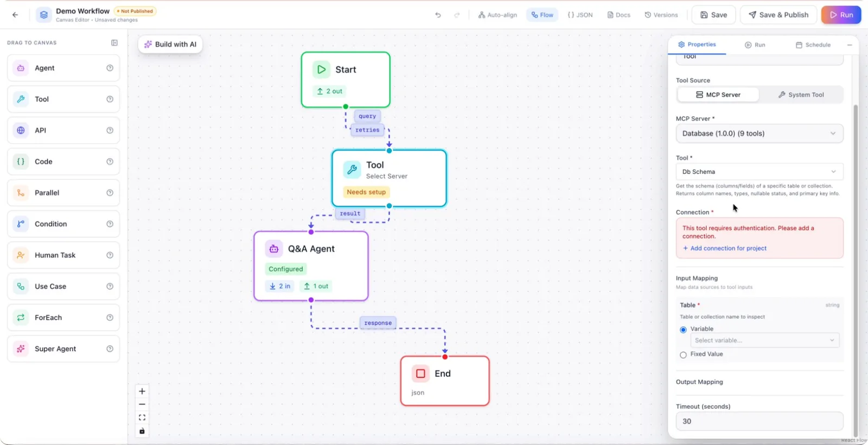Select the Super Agent sparkle icon
Screen dimensions: 868x445
point(21,349)
